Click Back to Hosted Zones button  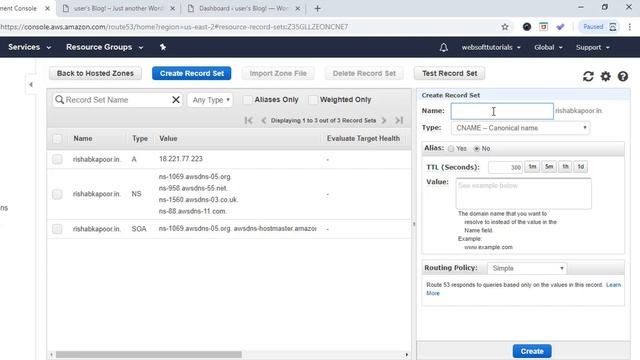click(95, 73)
